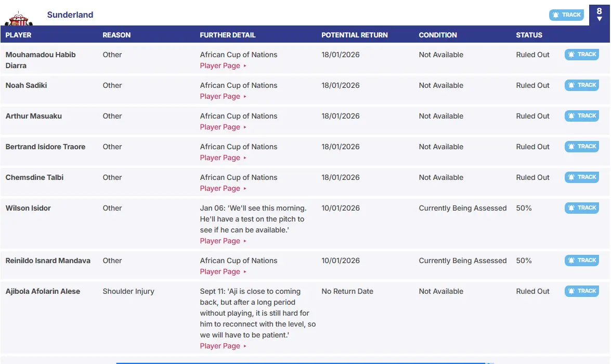Viewport: 611px width, 364px height.
Task: Track Wilson Isidor with bell button
Action: click(582, 208)
